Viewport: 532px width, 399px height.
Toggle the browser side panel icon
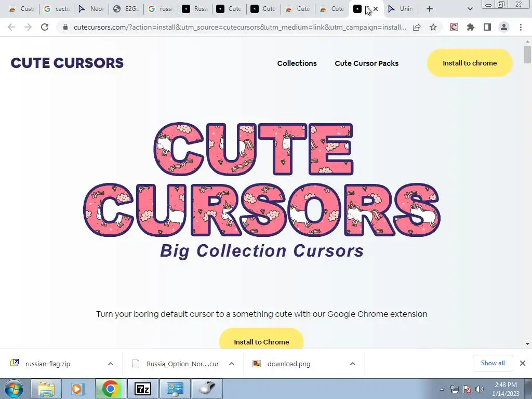click(x=487, y=27)
